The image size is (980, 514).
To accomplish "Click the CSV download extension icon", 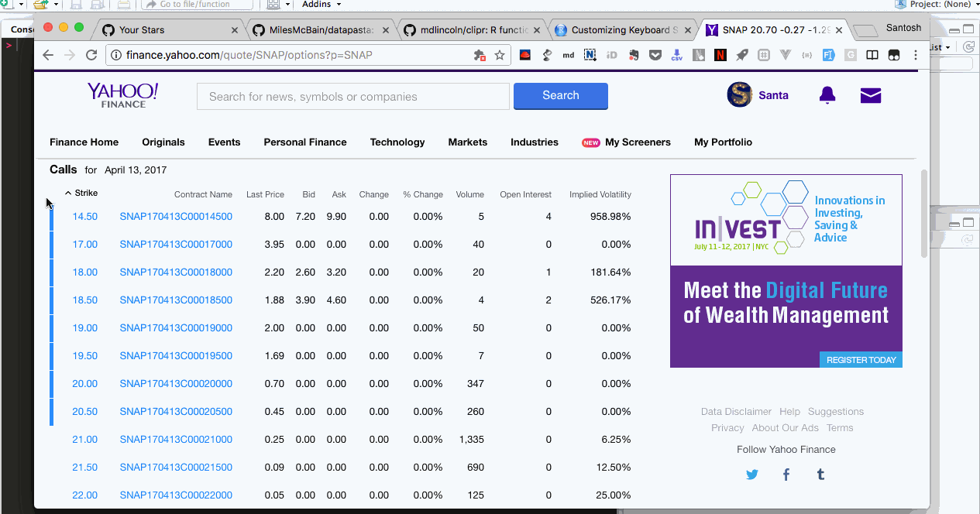I will [677, 55].
